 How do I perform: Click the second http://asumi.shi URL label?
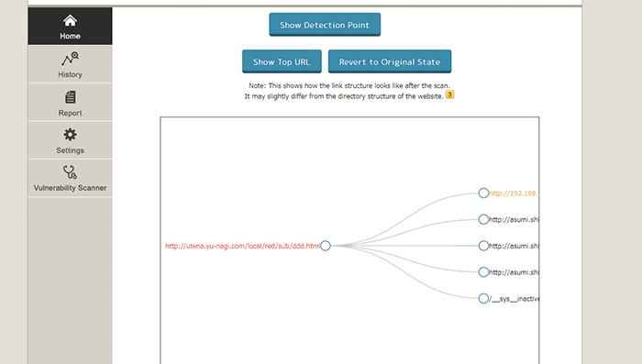coord(514,246)
